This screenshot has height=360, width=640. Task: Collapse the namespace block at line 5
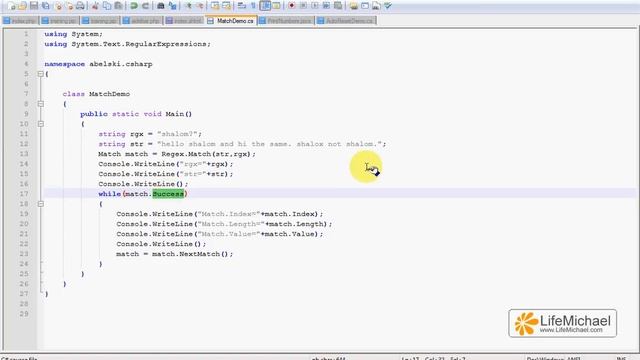click(40, 74)
